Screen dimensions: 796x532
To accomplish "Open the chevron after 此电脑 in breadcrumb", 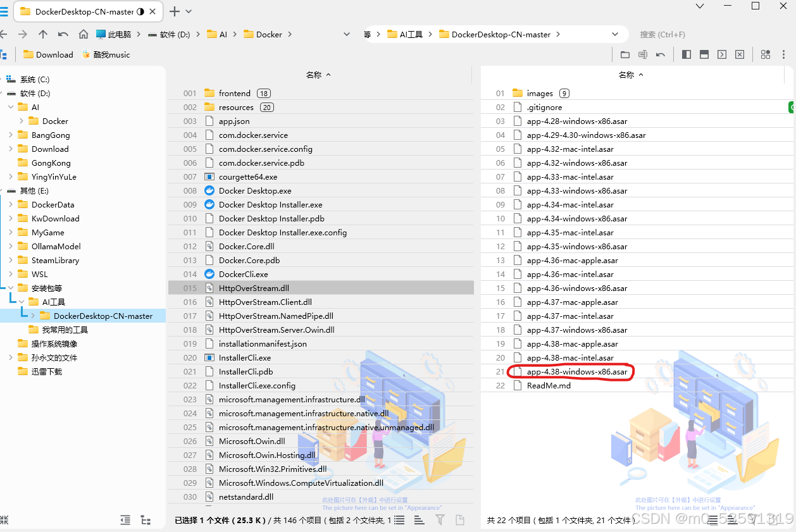I will point(139,34).
